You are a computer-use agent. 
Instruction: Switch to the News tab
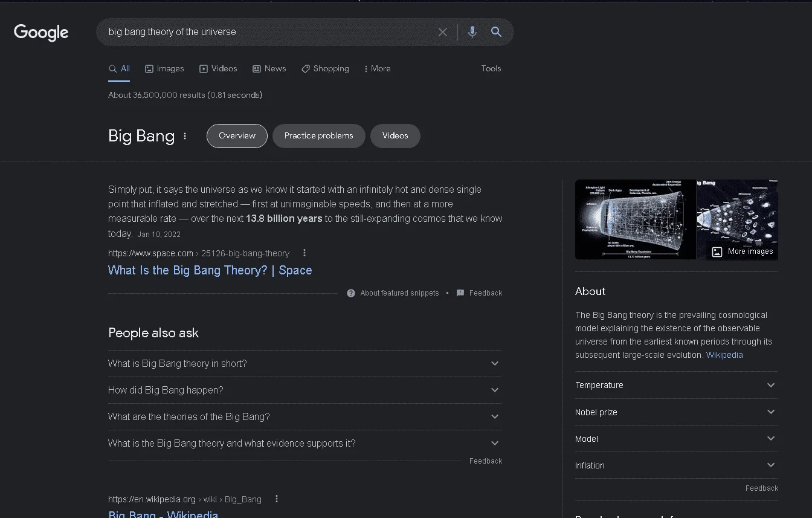pos(269,69)
